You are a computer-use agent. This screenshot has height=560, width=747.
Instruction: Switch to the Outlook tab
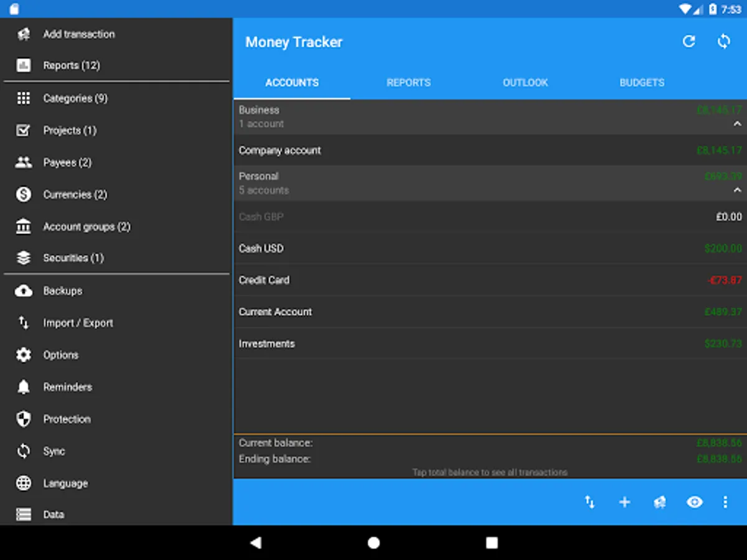click(525, 83)
